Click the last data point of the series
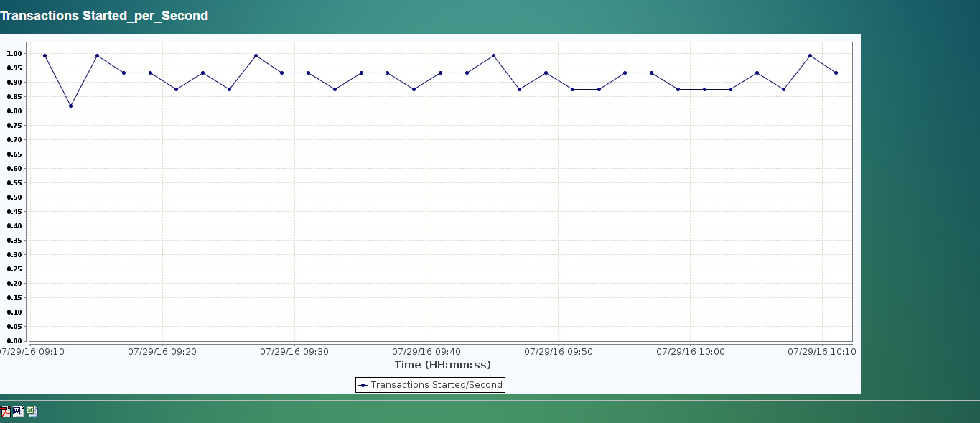This screenshot has width=980, height=423. [836, 73]
